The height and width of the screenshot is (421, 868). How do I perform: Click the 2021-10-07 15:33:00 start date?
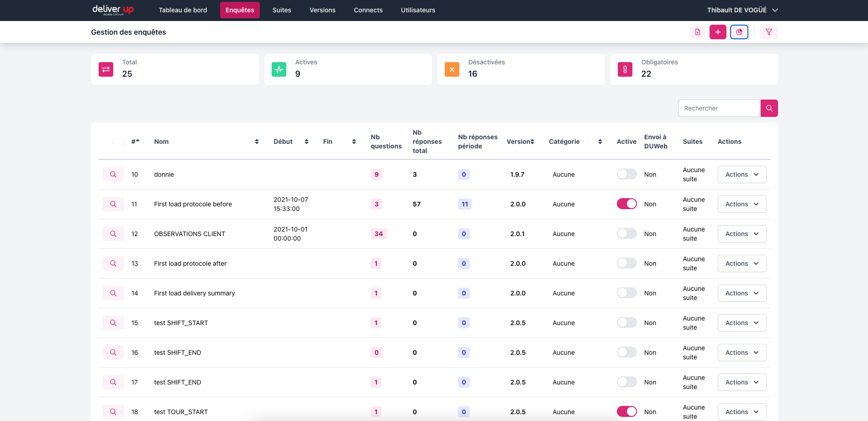291,204
